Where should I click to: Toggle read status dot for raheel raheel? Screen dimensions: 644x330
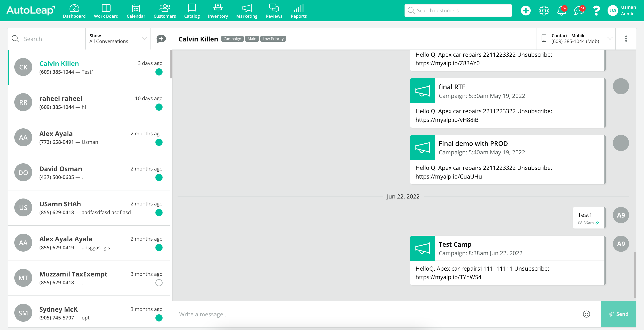pyautogui.click(x=159, y=107)
